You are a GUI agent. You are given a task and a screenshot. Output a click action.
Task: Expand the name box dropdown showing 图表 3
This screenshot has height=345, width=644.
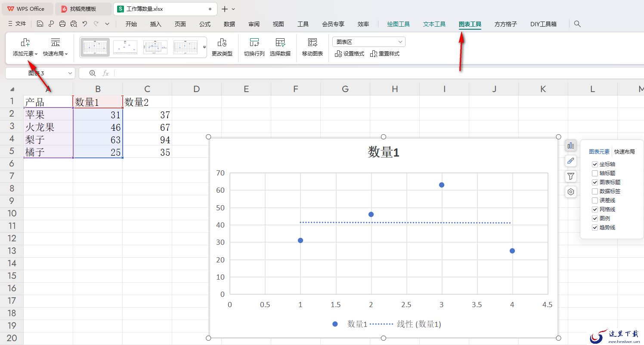[x=70, y=73]
